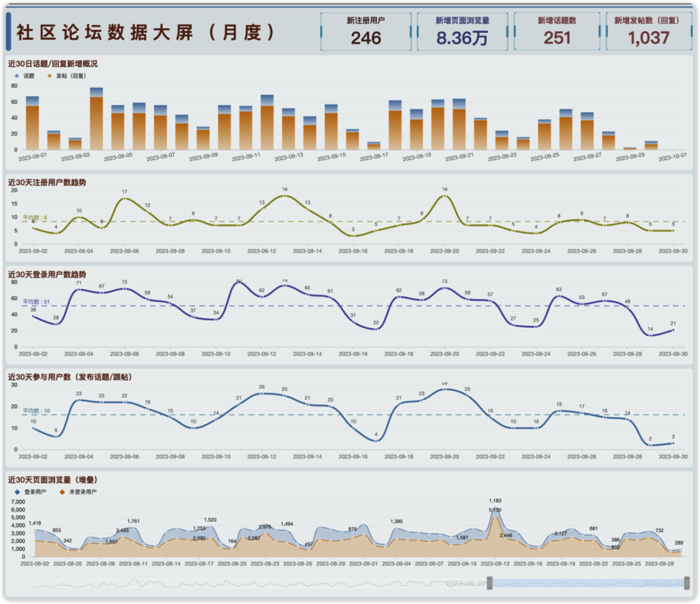Click the 平均数: 8 average line label
The image size is (700, 604).
point(35,217)
